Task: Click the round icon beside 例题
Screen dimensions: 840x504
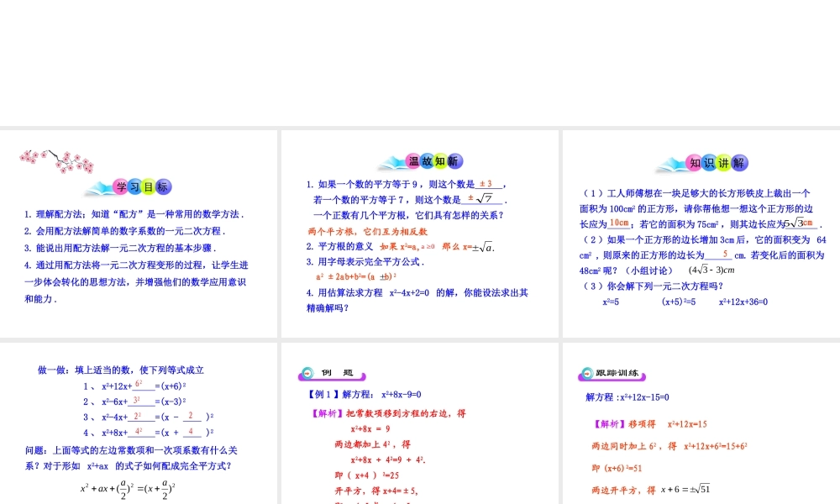Action: 307,374
